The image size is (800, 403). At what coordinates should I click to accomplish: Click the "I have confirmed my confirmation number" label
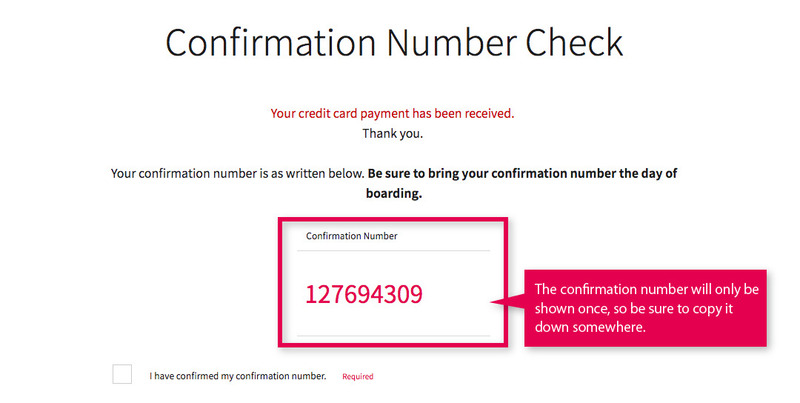pyautogui.click(x=238, y=376)
